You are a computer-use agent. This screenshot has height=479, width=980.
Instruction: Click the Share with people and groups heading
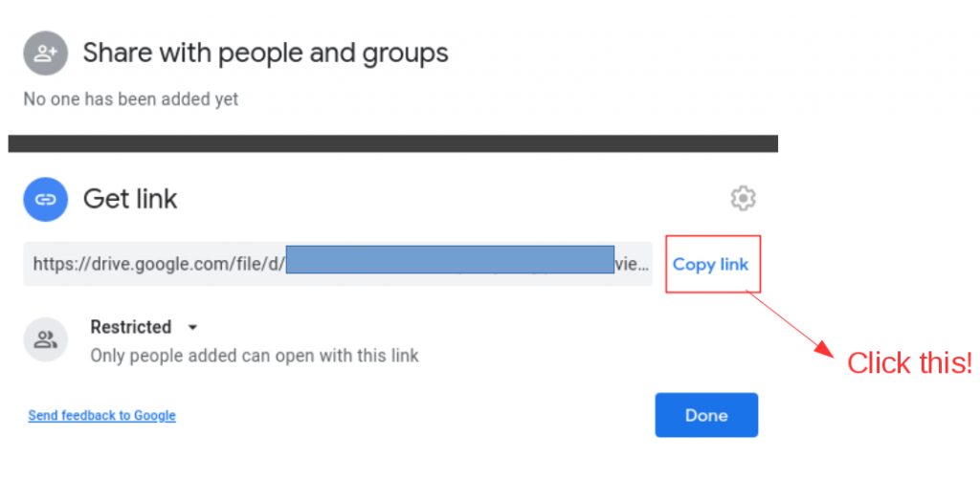point(266,54)
